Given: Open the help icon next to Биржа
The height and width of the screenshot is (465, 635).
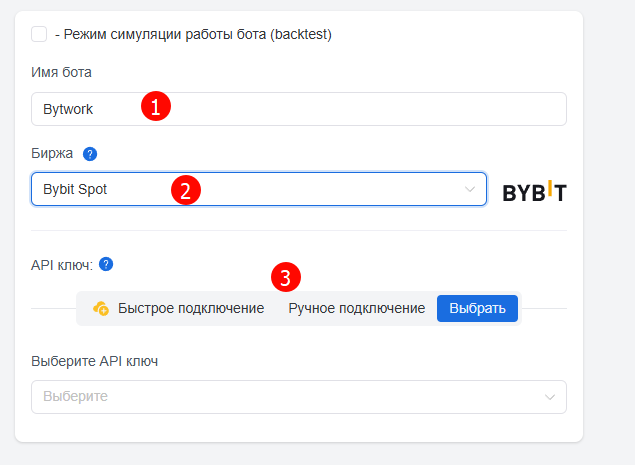Looking at the screenshot, I should (90, 154).
